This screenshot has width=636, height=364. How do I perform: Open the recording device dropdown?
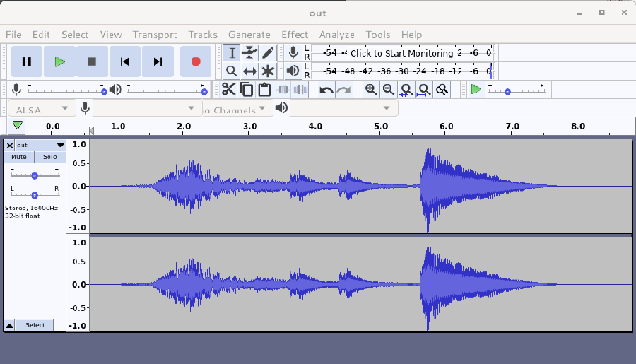point(146,108)
